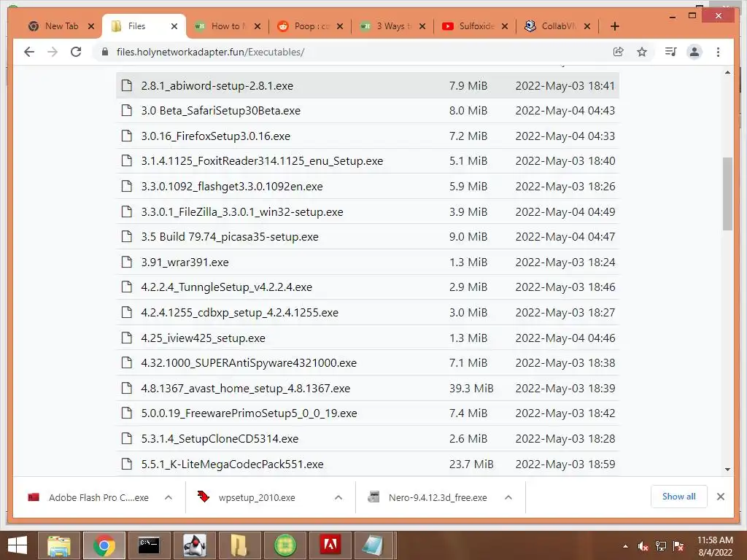Go back with the browser back arrow
747x560 pixels.
[29, 52]
